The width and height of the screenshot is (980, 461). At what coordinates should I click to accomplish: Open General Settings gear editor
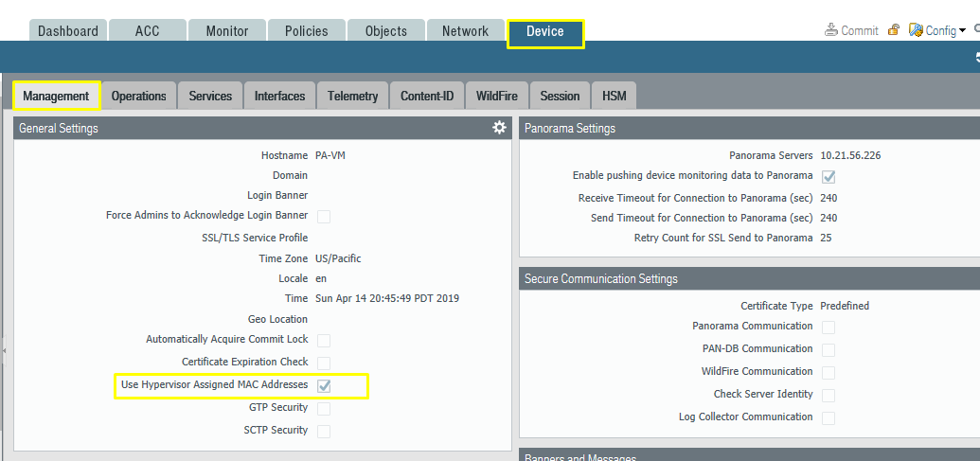click(x=499, y=128)
